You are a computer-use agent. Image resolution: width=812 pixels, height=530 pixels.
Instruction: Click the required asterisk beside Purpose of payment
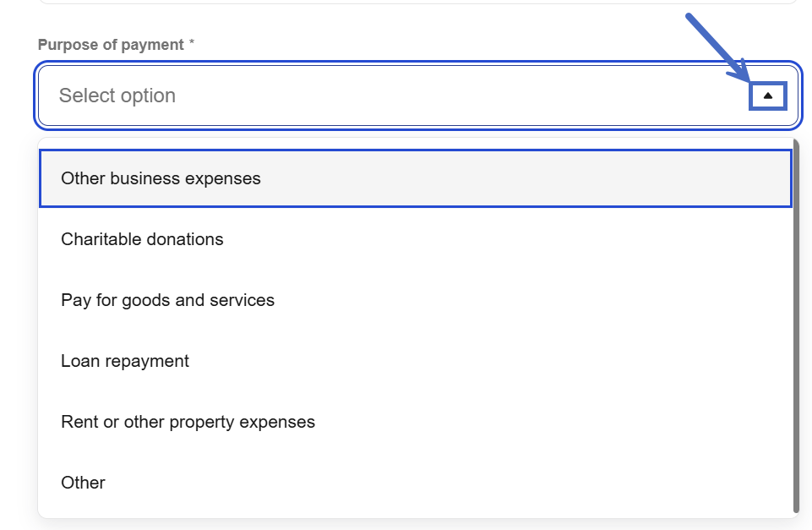(x=192, y=44)
